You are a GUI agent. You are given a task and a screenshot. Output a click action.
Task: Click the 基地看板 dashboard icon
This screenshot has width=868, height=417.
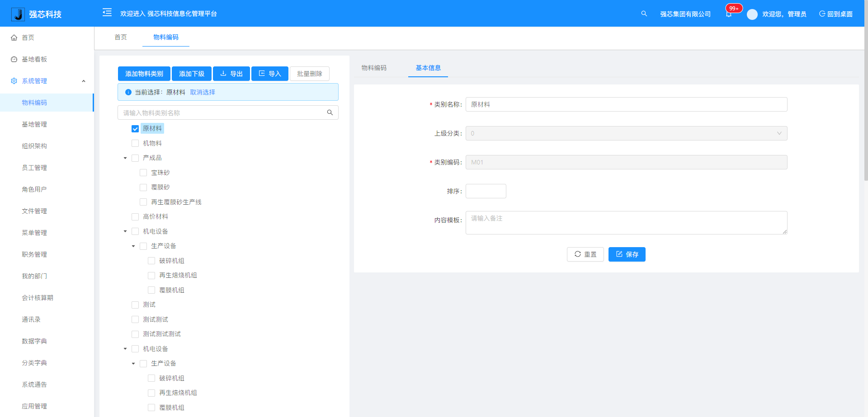[x=14, y=59]
